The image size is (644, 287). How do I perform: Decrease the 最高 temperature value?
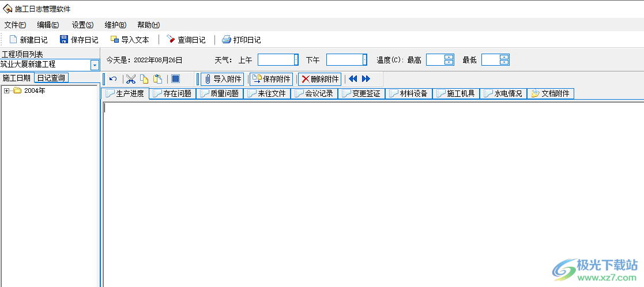pos(449,62)
